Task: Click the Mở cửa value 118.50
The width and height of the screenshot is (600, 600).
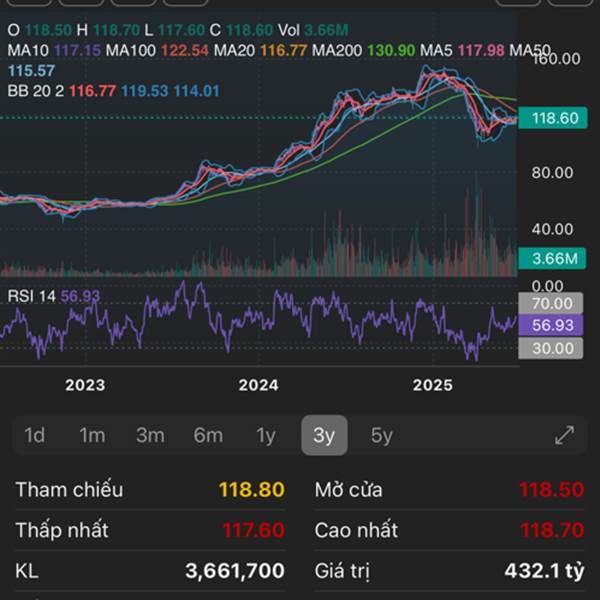Action: (551, 489)
